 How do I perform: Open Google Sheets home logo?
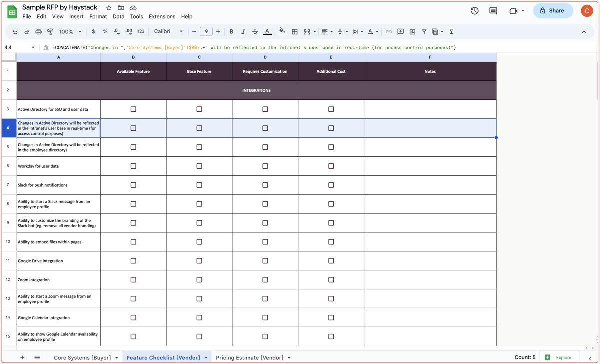click(12, 11)
